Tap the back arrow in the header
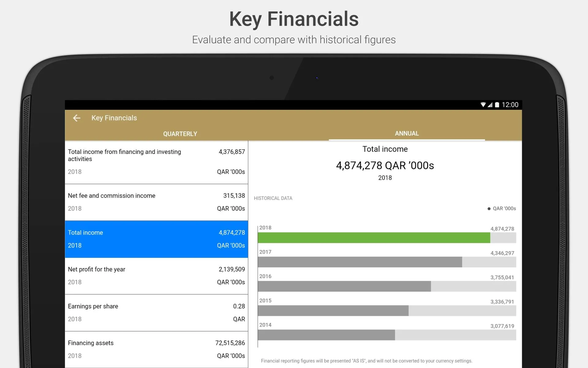The height and width of the screenshot is (368, 588). [x=77, y=118]
